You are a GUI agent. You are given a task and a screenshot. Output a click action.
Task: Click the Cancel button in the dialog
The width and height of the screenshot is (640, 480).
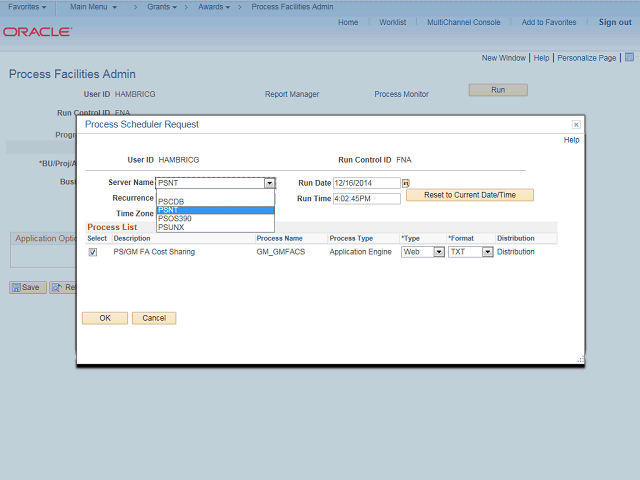pos(154,318)
